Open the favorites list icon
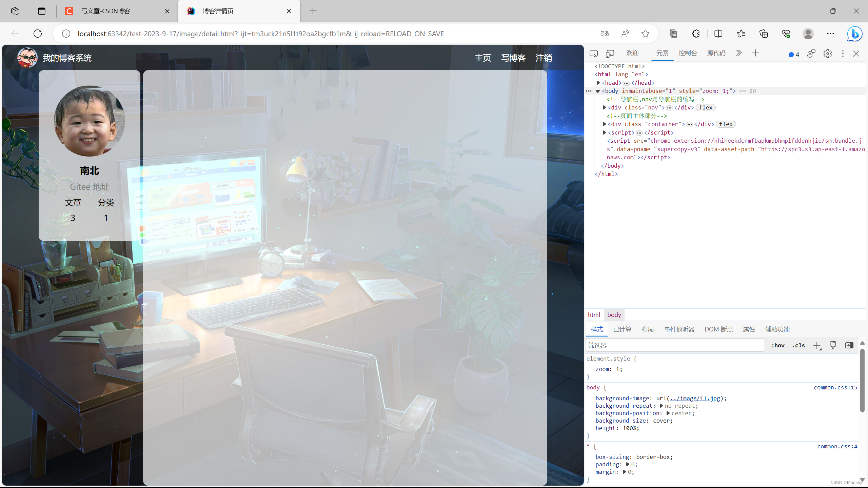Image resolution: width=868 pixels, height=488 pixels. click(741, 34)
